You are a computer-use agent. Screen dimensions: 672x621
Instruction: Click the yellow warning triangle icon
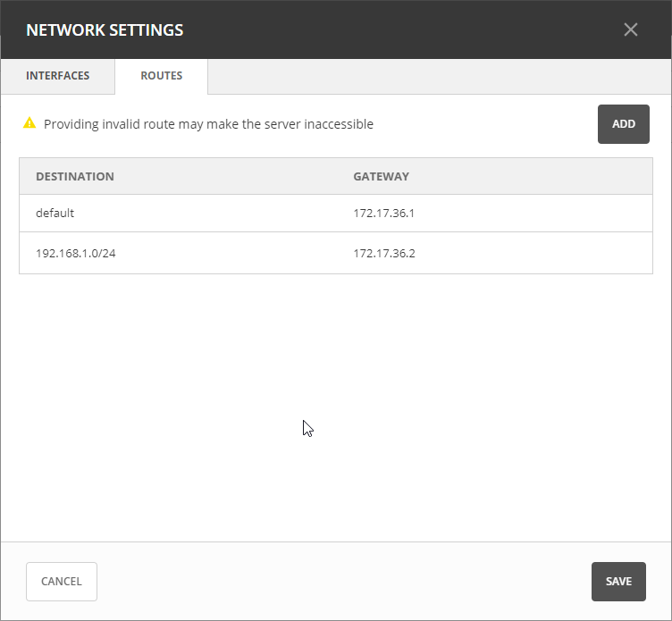pyautogui.click(x=29, y=123)
